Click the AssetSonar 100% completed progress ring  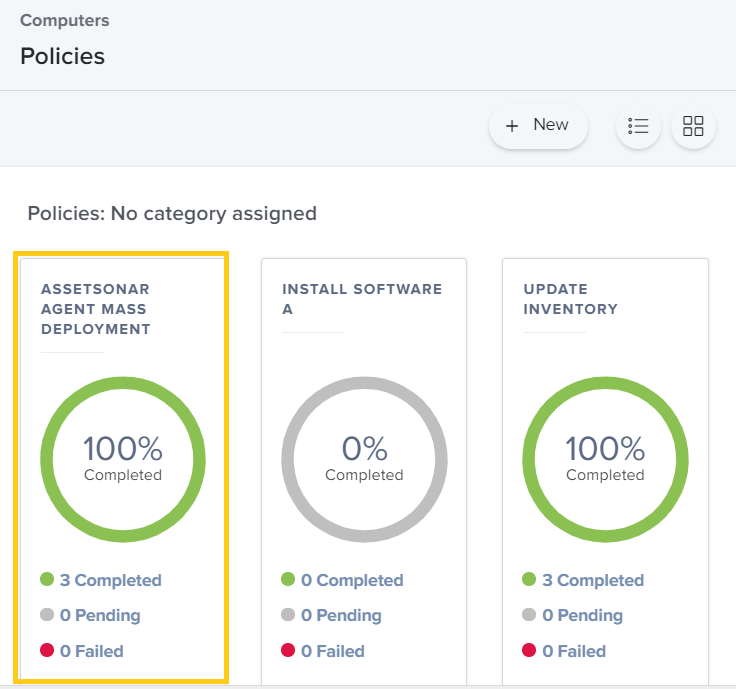[123, 458]
